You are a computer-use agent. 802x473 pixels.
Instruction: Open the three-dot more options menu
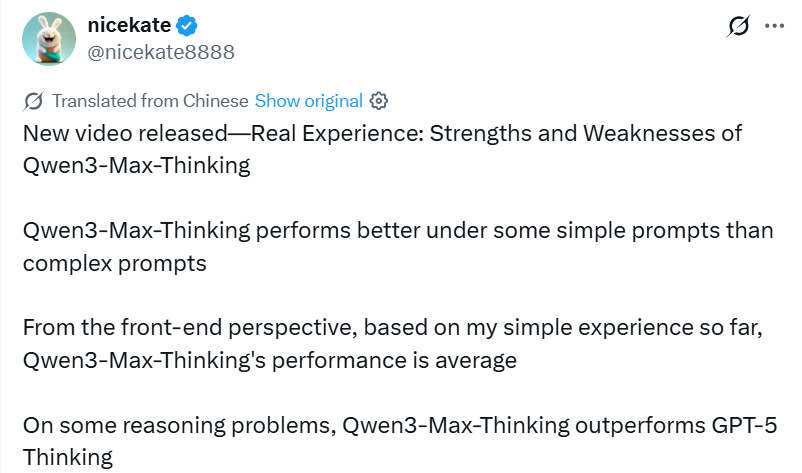click(x=773, y=26)
